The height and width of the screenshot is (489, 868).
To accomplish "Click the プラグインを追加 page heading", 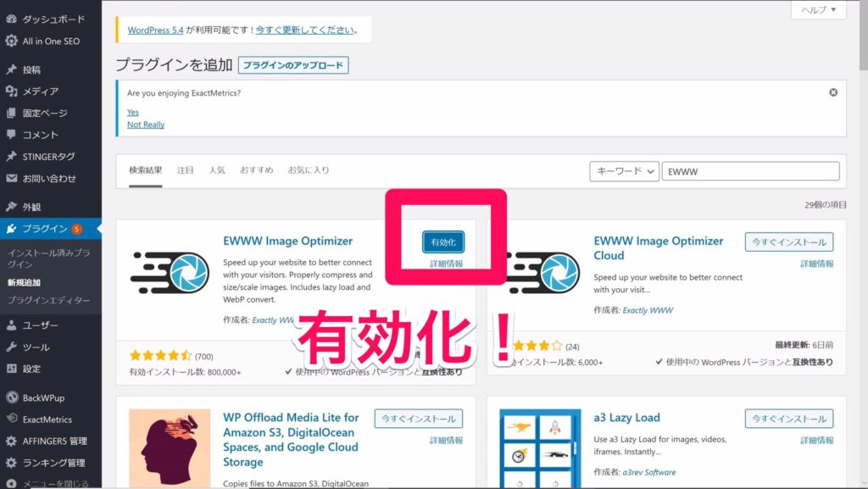I will click(x=174, y=64).
